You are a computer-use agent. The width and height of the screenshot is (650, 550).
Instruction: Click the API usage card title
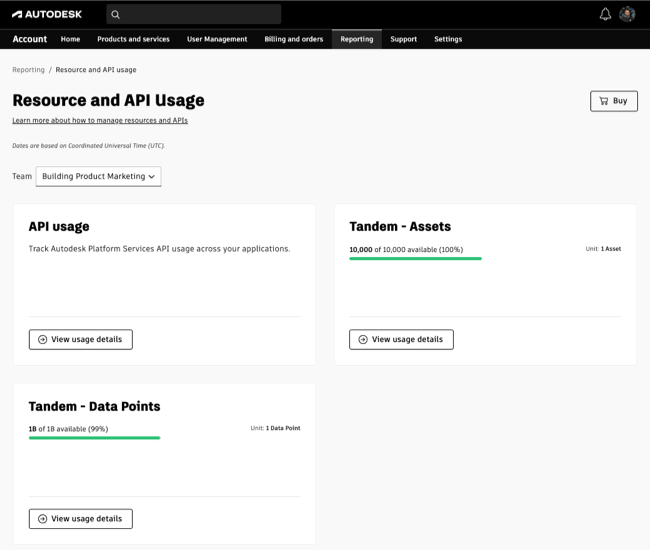click(59, 227)
